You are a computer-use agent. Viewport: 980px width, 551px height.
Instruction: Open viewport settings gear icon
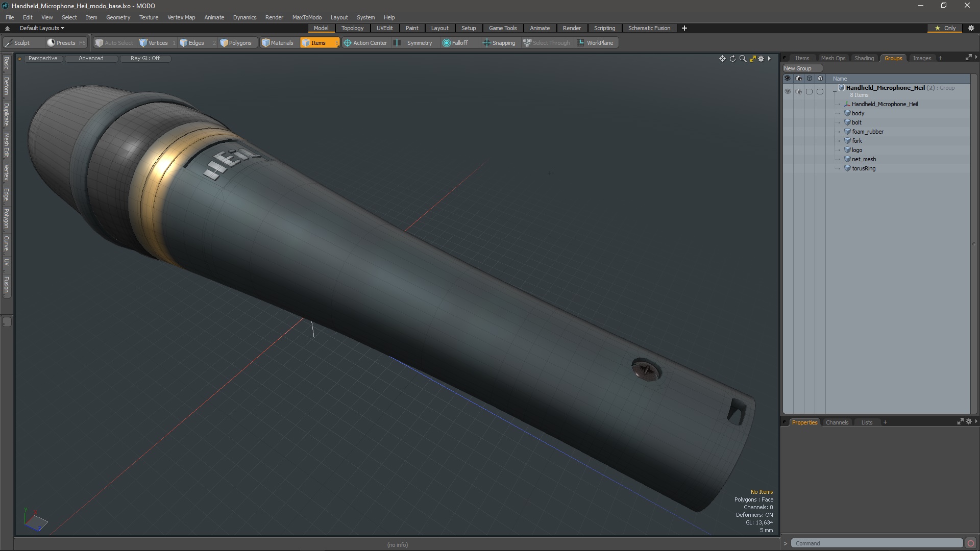[x=761, y=59]
